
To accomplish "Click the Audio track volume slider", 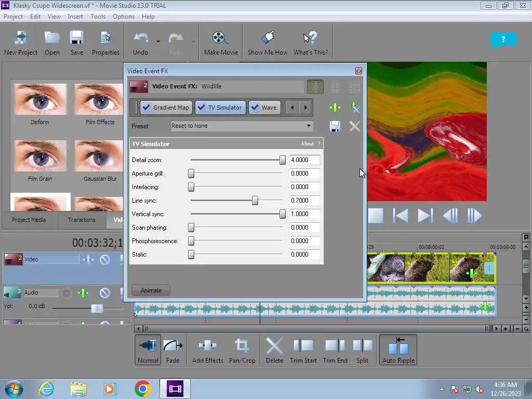I will (97, 309).
